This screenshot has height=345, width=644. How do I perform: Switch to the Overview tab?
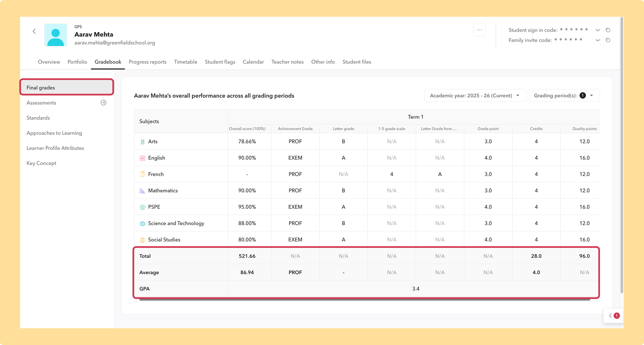pos(49,62)
